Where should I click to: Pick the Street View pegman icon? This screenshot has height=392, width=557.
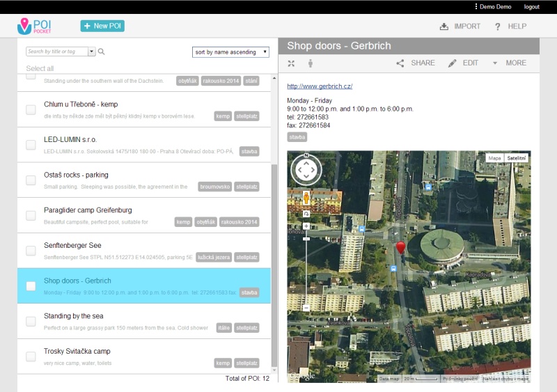click(x=306, y=198)
